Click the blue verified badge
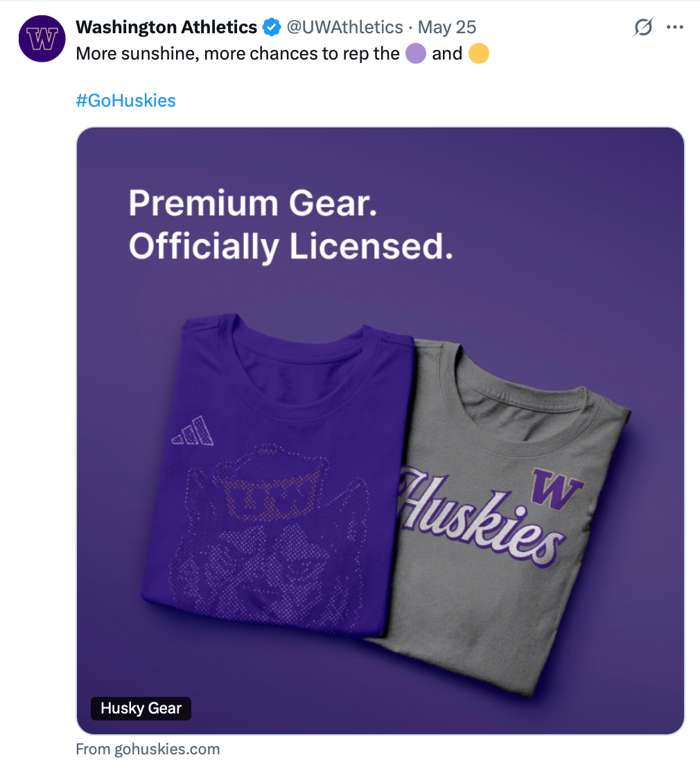 [x=272, y=27]
